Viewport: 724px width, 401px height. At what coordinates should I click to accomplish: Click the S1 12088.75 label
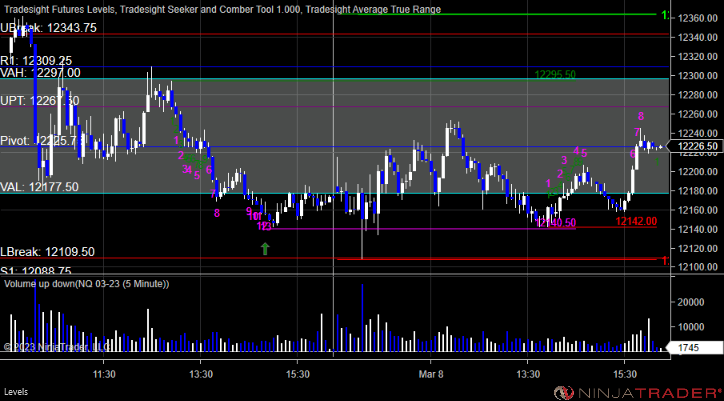pyautogui.click(x=36, y=271)
